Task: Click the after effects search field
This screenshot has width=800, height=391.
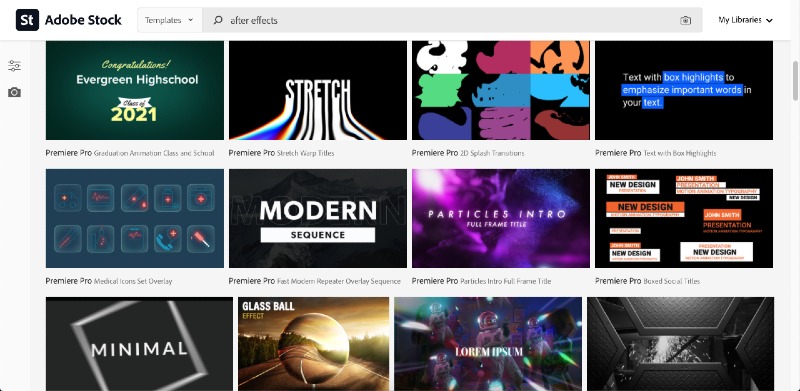Action: click(452, 20)
